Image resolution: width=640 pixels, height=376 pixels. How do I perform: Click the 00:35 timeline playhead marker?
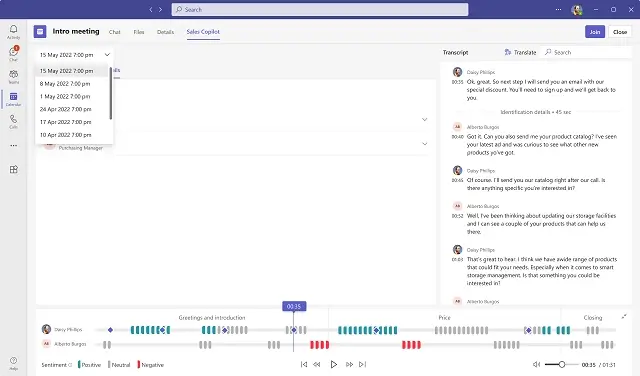tap(294, 306)
